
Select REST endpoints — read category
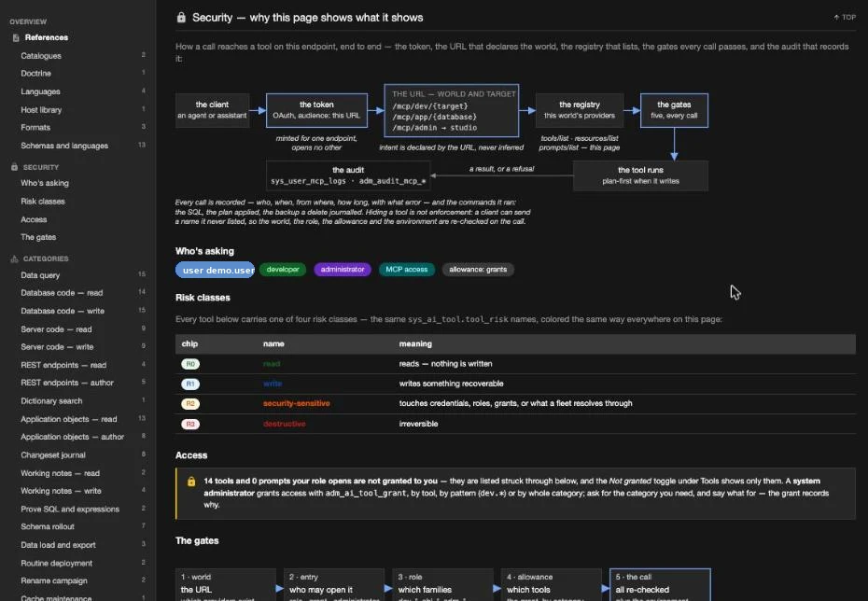point(63,365)
